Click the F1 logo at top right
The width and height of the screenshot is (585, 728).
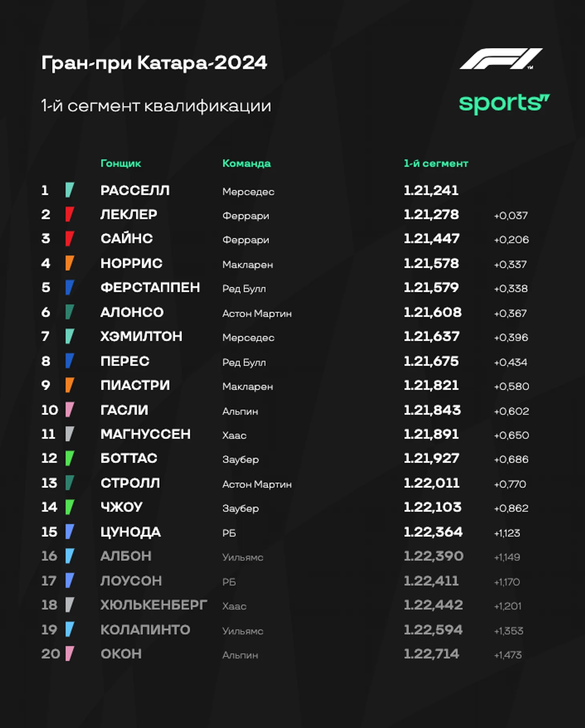pyautogui.click(x=501, y=59)
